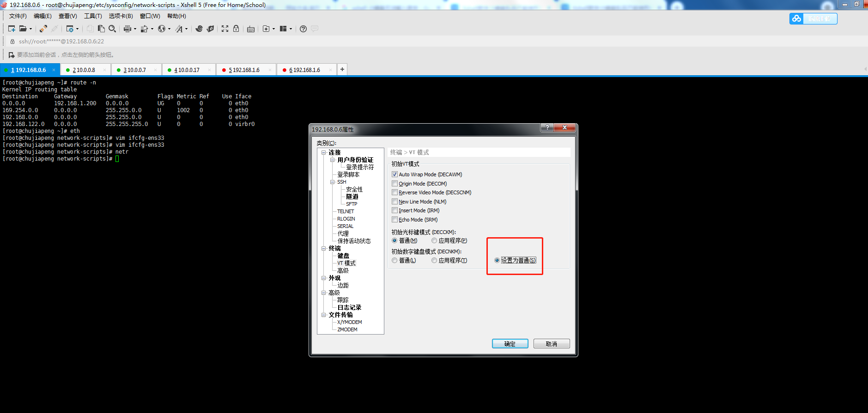Enable Reverse Video Mode (DECSCNM)
Screen dimensions: 868x413
[x=395, y=192]
